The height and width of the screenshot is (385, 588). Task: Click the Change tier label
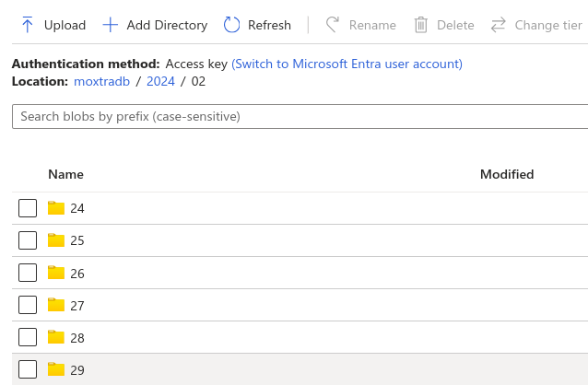coord(548,26)
